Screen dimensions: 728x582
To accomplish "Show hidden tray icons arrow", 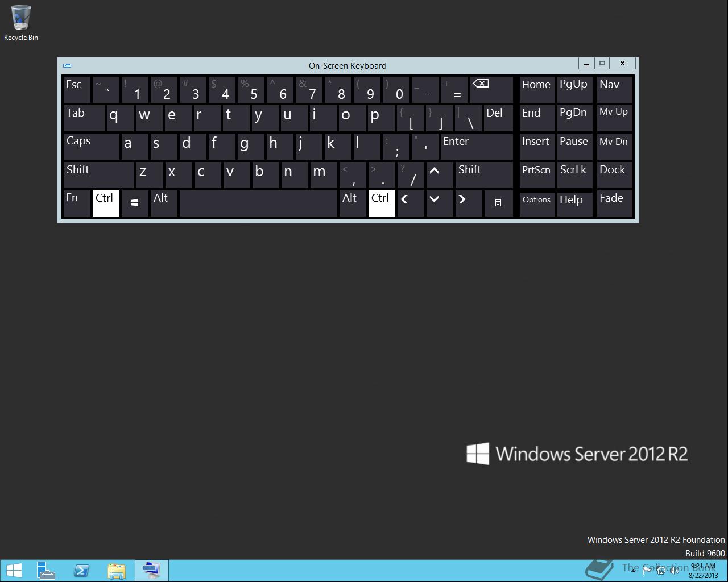I will click(x=633, y=570).
